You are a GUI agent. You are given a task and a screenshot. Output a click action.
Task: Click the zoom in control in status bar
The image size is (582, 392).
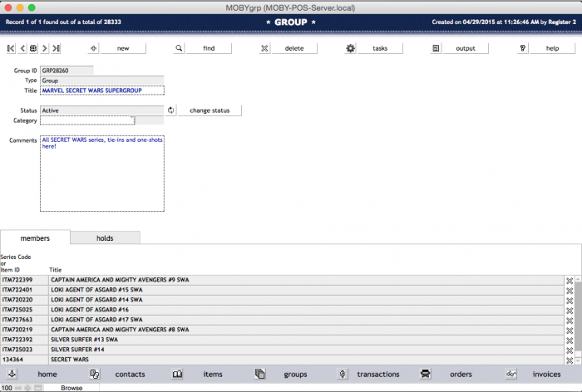(27, 388)
